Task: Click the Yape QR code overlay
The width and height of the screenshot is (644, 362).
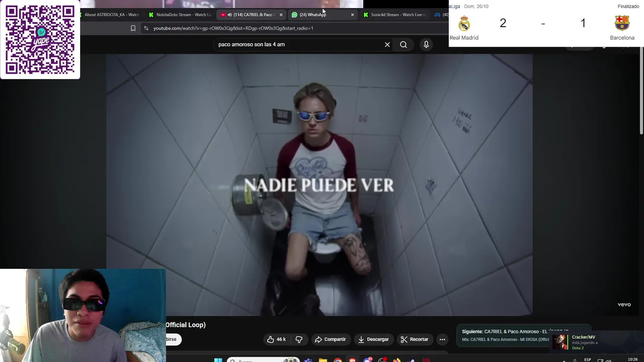Action: pos(40,39)
